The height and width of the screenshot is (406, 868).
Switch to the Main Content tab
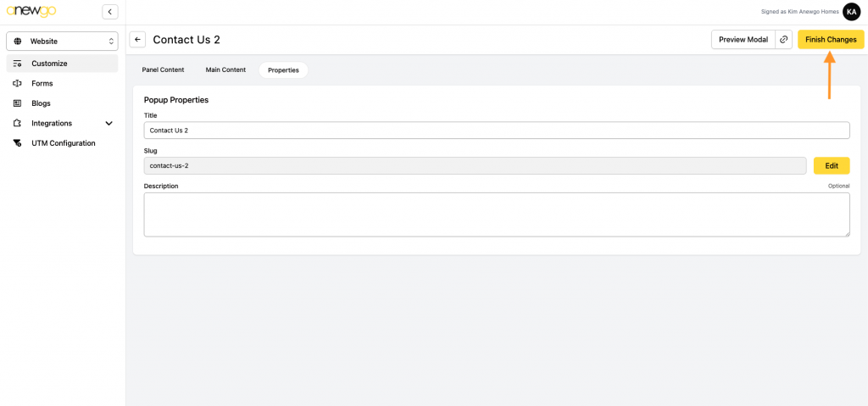(225, 70)
